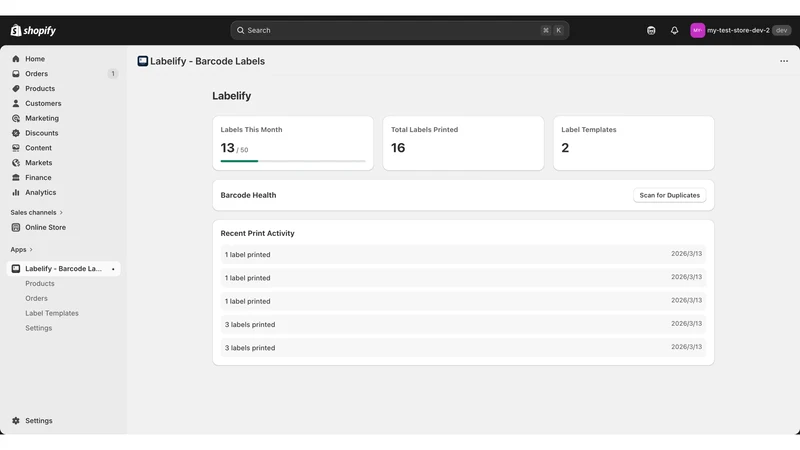Open Labelify Orders subpage
800x450 pixels.
tap(36, 298)
